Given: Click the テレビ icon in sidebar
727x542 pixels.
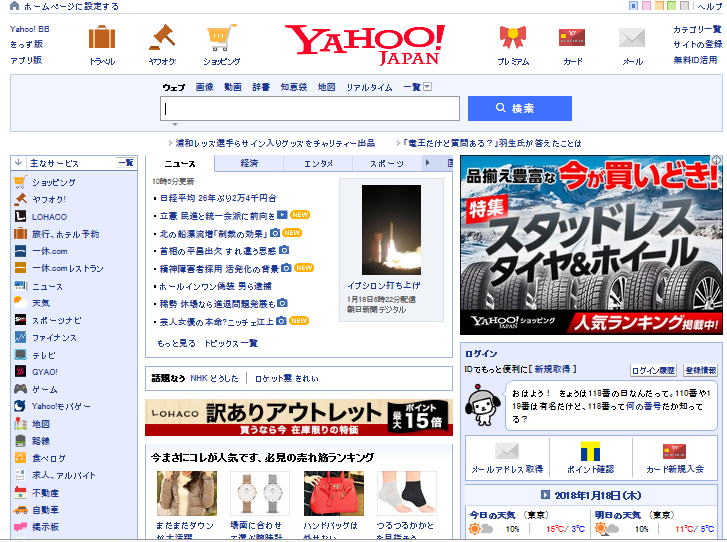Looking at the screenshot, I should 20,355.
